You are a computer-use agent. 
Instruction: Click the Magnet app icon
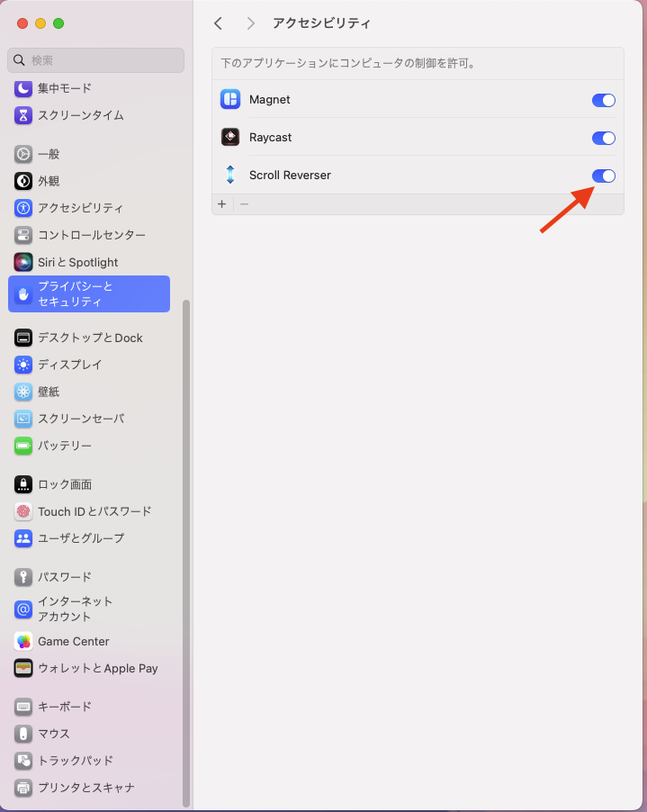[230, 100]
